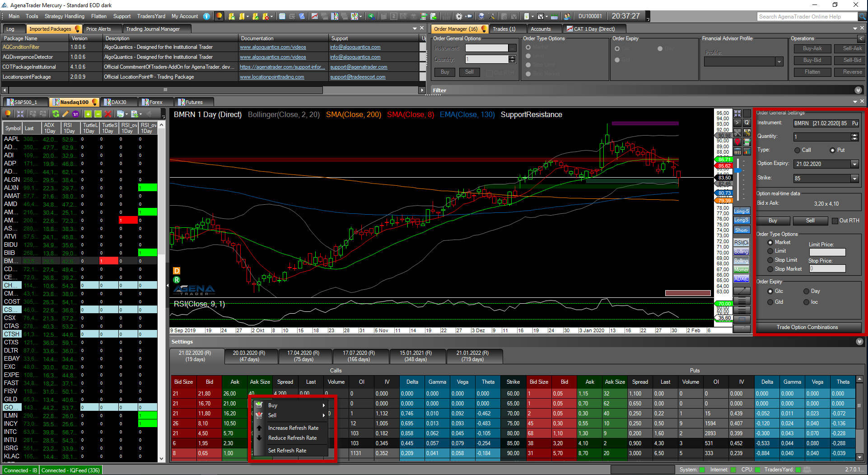This screenshot has height=475, width=868.
Task: Click the tools wrench icon in main toolbar
Action: [x=492, y=16]
